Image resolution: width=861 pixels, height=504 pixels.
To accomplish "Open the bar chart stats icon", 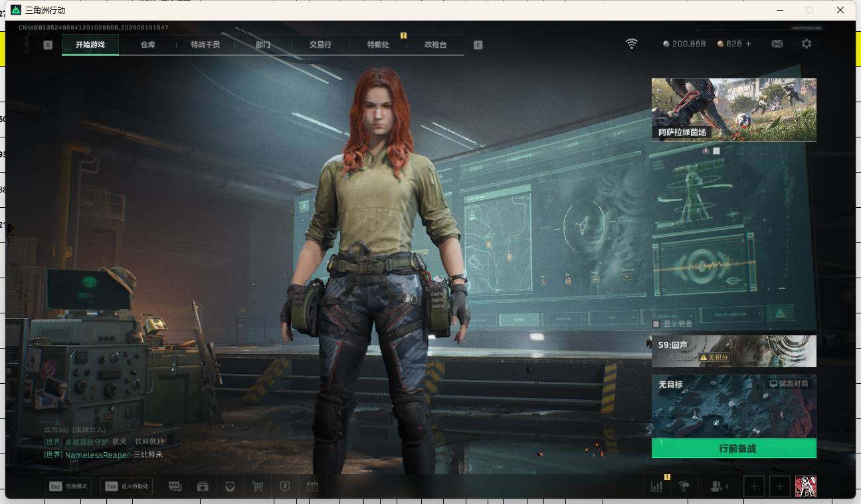I will pos(657,486).
